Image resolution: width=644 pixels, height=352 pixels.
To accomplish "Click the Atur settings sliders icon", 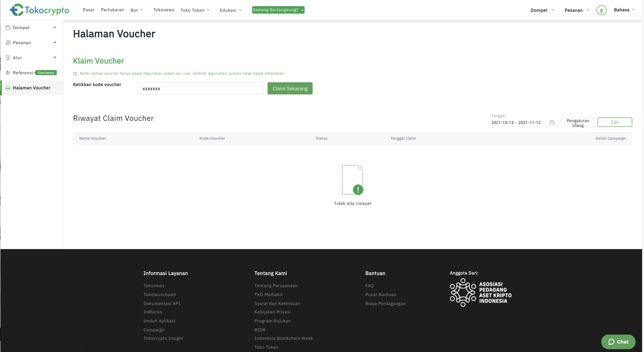I will coord(8,58).
